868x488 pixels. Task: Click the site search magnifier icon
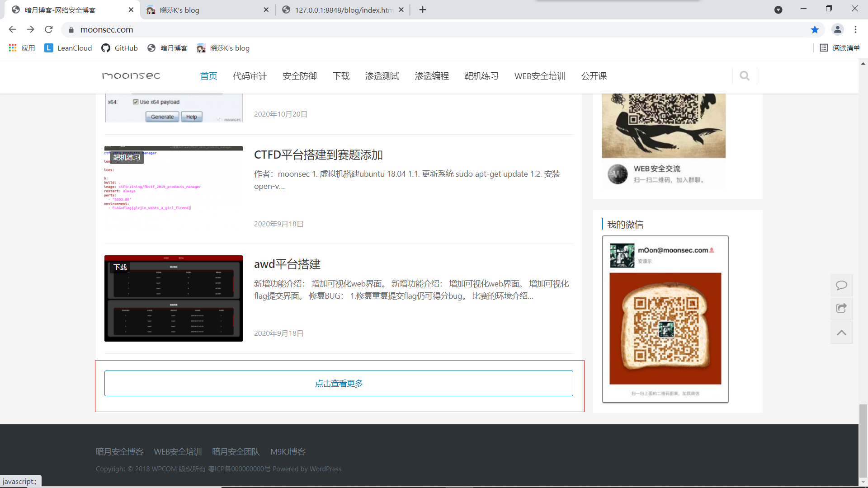[x=745, y=76]
